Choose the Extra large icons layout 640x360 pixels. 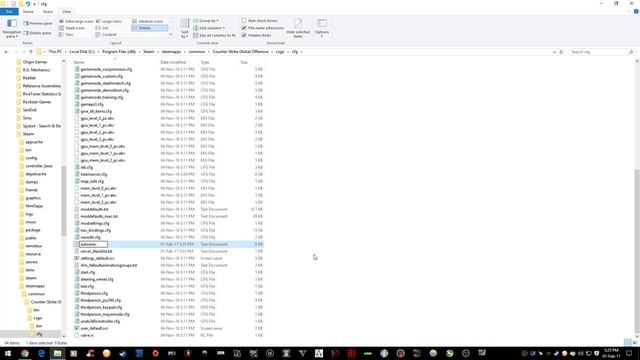click(76, 21)
